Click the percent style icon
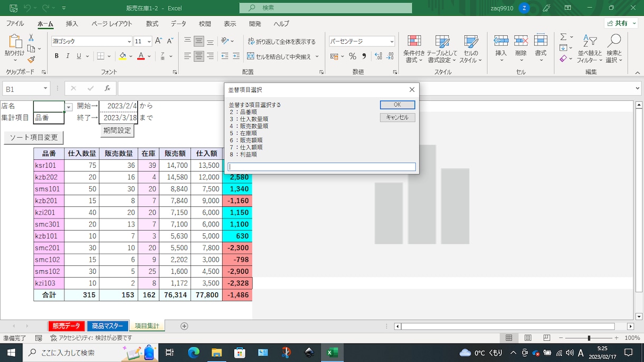 [352, 56]
